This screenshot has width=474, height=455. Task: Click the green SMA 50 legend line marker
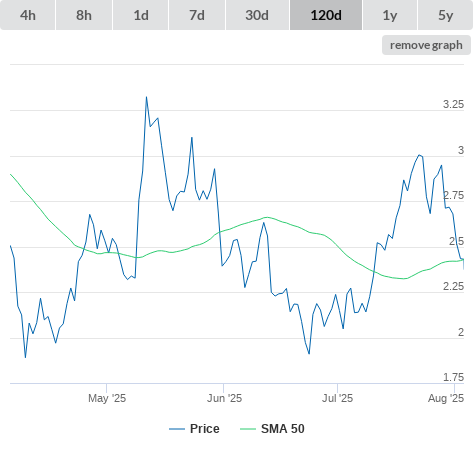248,429
